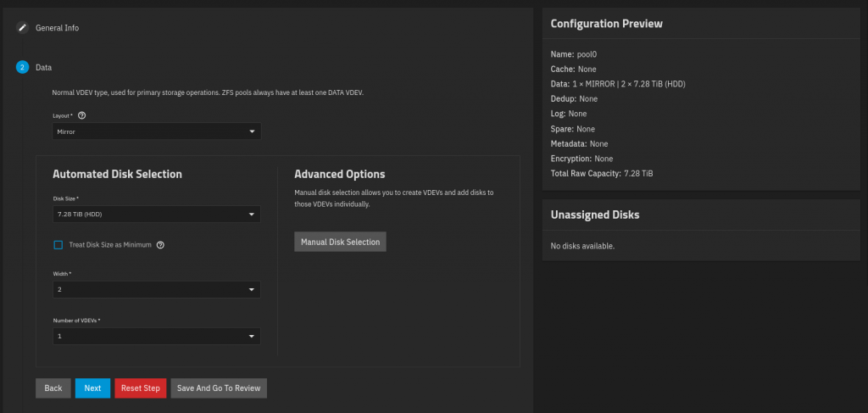Click the Advanced Options heading
This screenshot has height=413, width=868.
(339, 174)
